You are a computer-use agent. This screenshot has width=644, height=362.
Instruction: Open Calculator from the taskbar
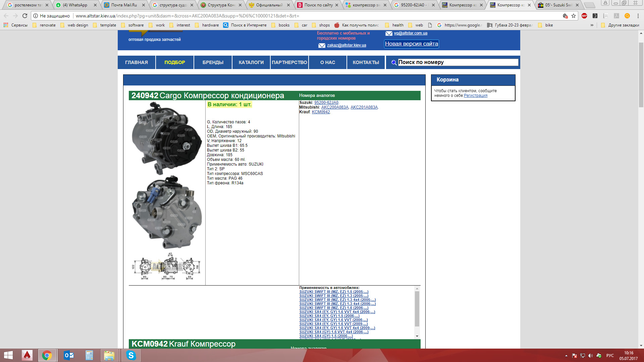pyautogui.click(x=89, y=355)
